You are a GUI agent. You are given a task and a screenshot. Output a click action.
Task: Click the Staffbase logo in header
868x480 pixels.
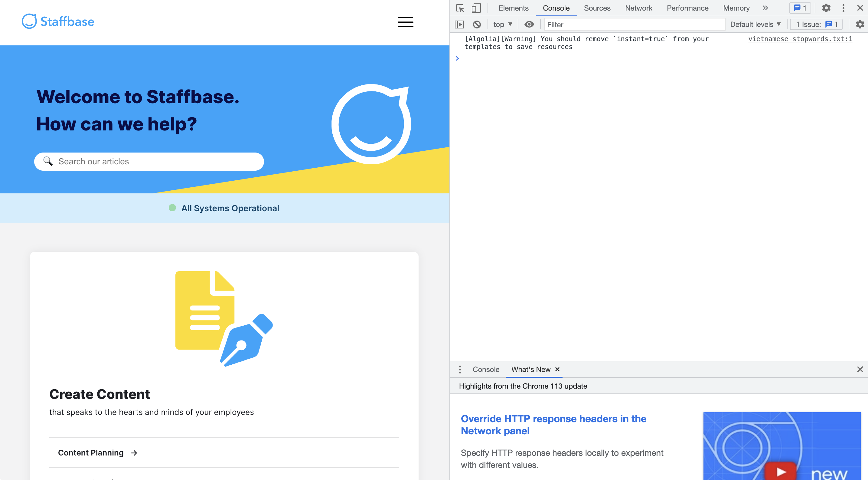[58, 21]
